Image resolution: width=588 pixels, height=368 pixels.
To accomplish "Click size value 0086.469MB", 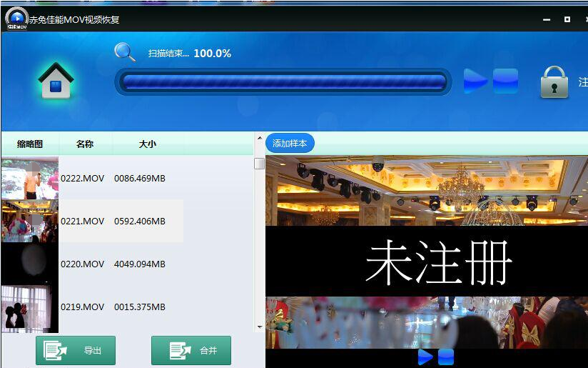I will coord(140,179).
